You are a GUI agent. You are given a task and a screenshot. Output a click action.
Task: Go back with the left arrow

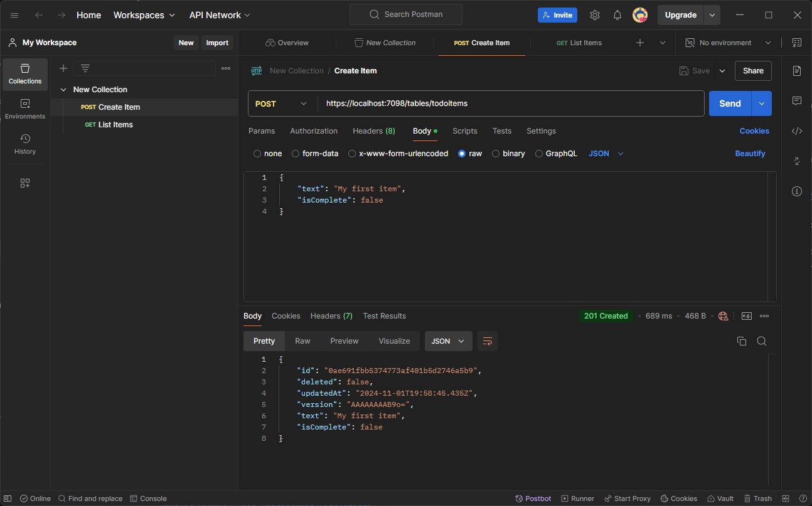(39, 15)
